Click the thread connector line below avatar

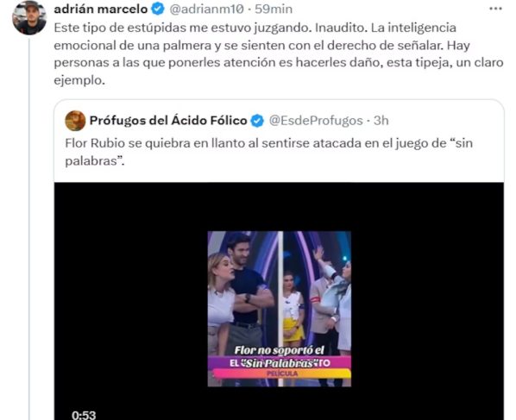[x=29, y=229]
